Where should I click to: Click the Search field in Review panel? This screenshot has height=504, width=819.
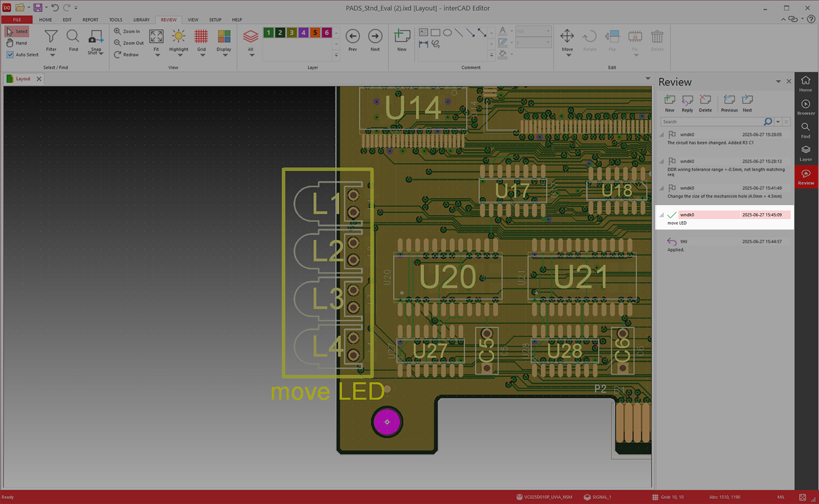(712, 122)
